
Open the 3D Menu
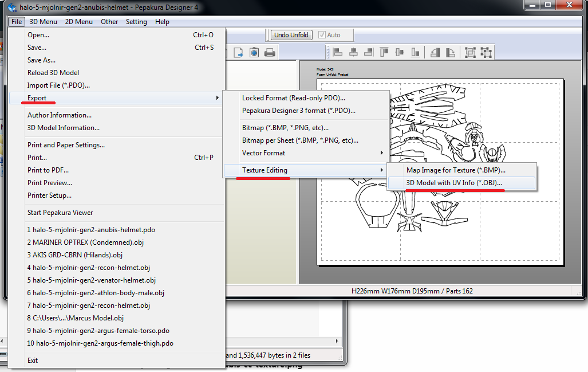tap(43, 22)
